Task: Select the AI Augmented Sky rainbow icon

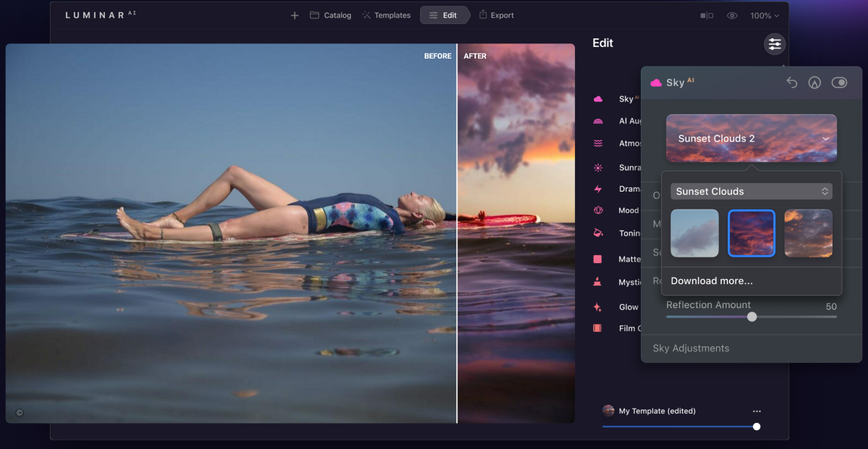Action: (x=598, y=121)
